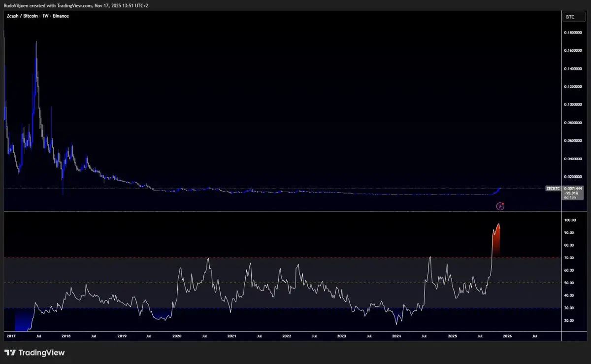Click the 2026 label on time axis

pos(507,336)
